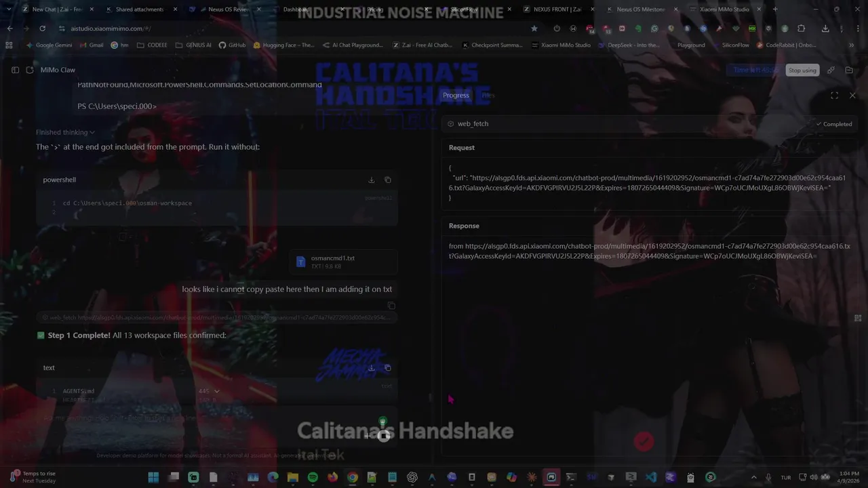Image resolution: width=868 pixels, height=488 pixels.
Task: Open Chrome from the taskbar
Action: [x=353, y=477]
